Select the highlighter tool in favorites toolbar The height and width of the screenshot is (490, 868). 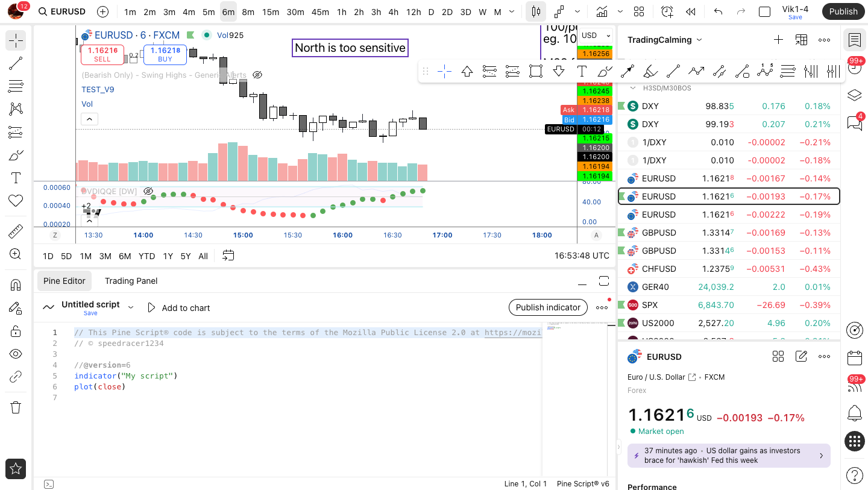pyautogui.click(x=650, y=71)
